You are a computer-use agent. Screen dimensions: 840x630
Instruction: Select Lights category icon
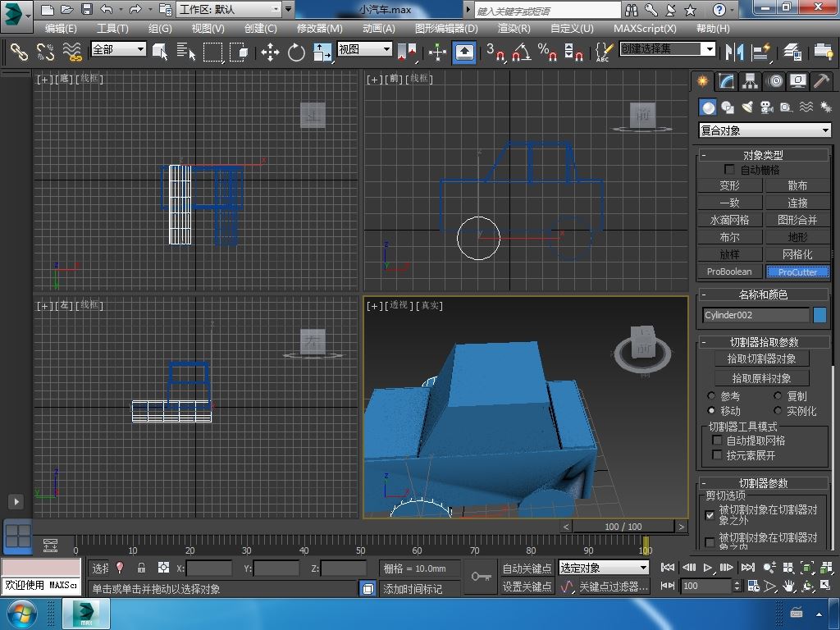747,107
